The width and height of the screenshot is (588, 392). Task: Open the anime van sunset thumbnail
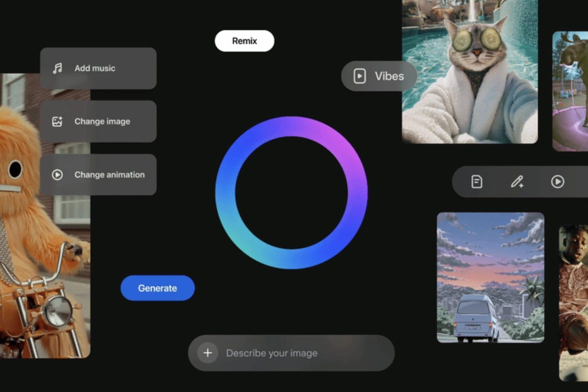click(x=490, y=277)
